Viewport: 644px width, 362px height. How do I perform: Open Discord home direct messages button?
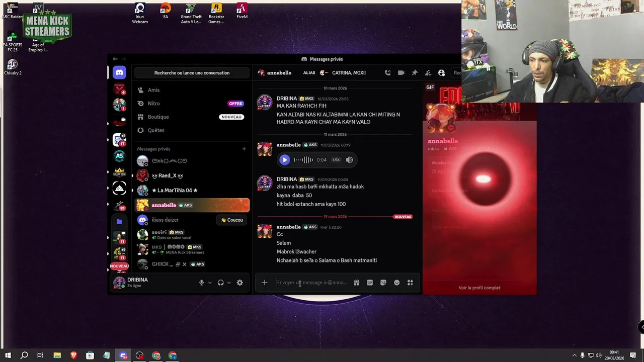pyautogui.click(x=119, y=72)
